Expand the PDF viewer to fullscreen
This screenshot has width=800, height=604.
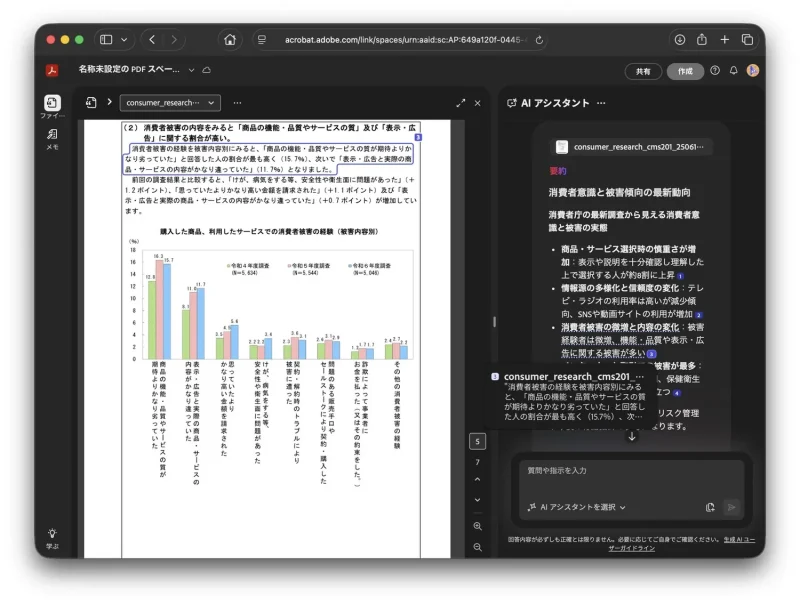click(x=460, y=102)
